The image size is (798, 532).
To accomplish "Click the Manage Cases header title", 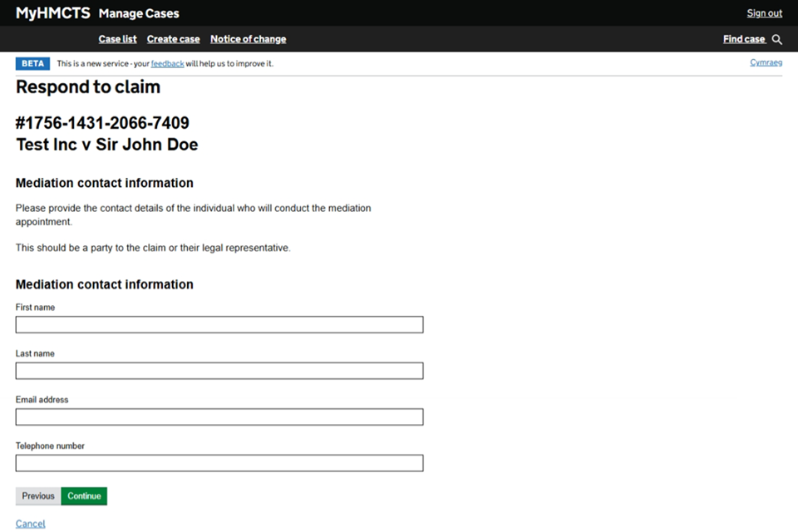I will [x=139, y=13].
